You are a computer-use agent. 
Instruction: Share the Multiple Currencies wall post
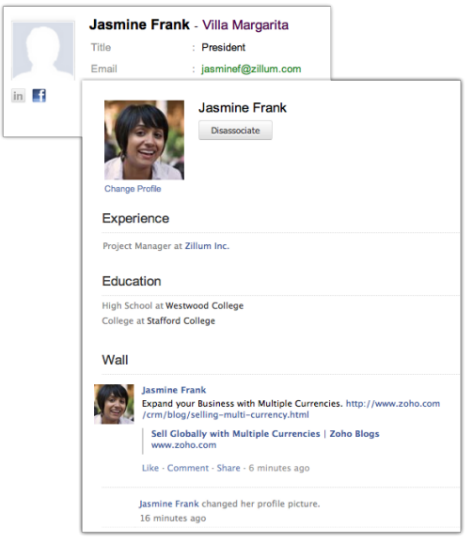[228, 468]
